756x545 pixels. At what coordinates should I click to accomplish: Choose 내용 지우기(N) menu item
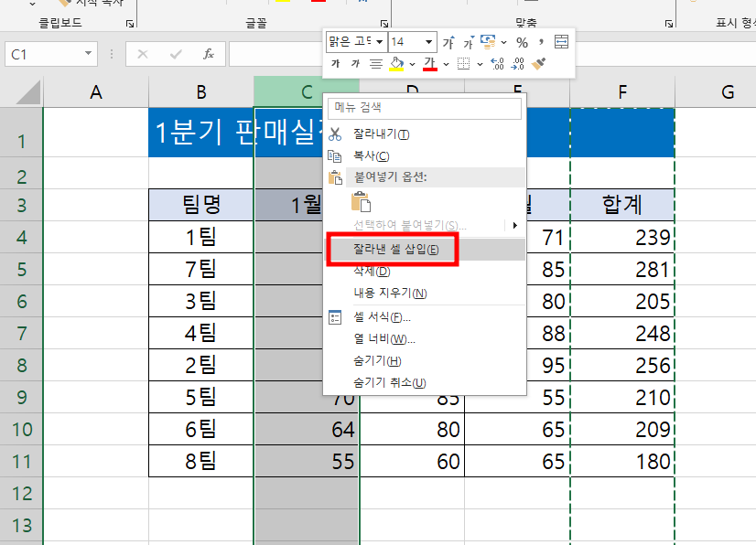tap(425, 293)
